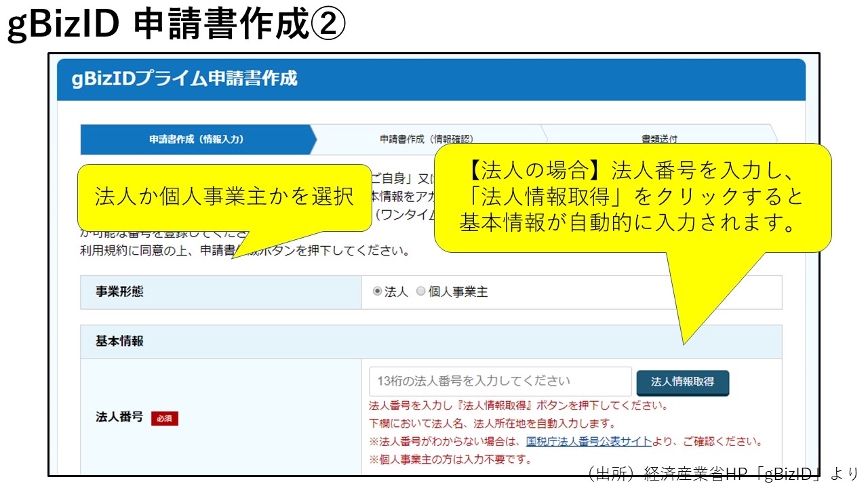The width and height of the screenshot is (868, 488).
Task: Click the yellow 法人か個人事業主かを選択 callout
Action: coord(224,197)
